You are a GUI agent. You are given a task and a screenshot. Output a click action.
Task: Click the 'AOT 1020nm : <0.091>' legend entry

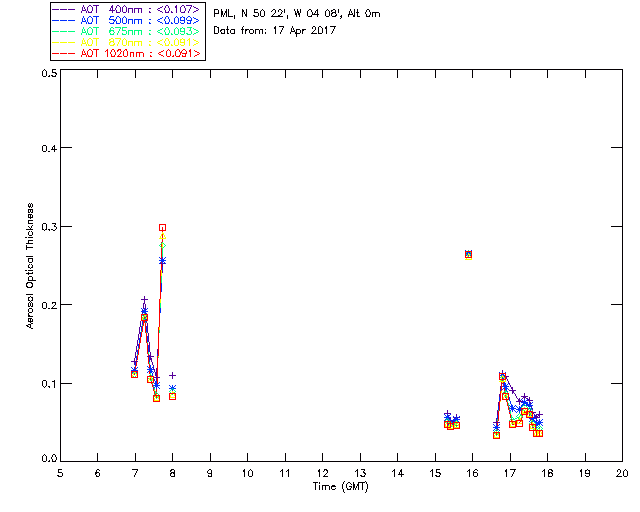(127, 53)
